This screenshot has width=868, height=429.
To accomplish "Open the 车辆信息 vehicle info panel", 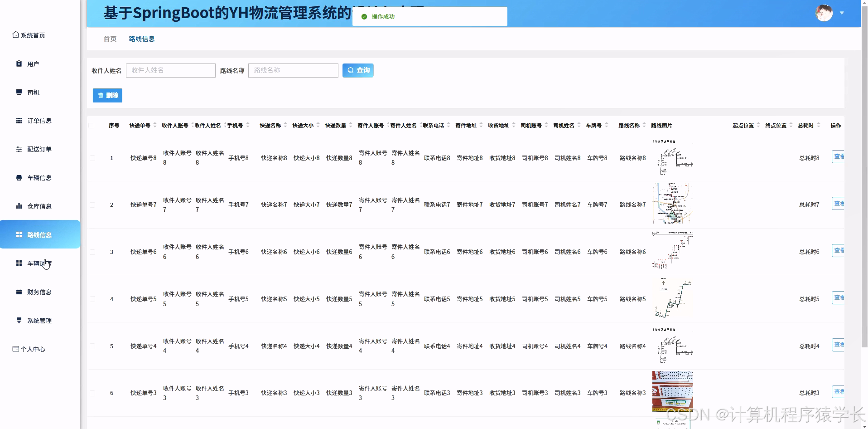I will [x=38, y=177].
